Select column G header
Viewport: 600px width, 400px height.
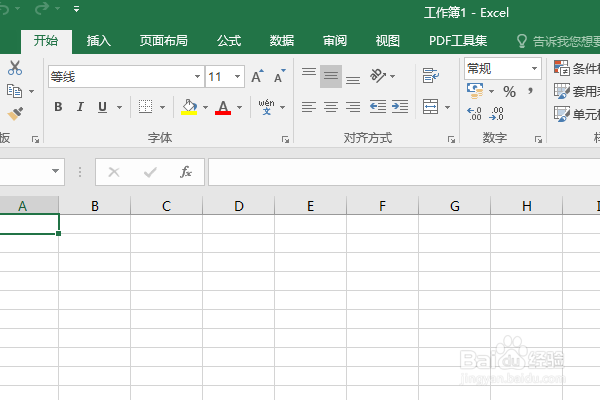(455, 206)
